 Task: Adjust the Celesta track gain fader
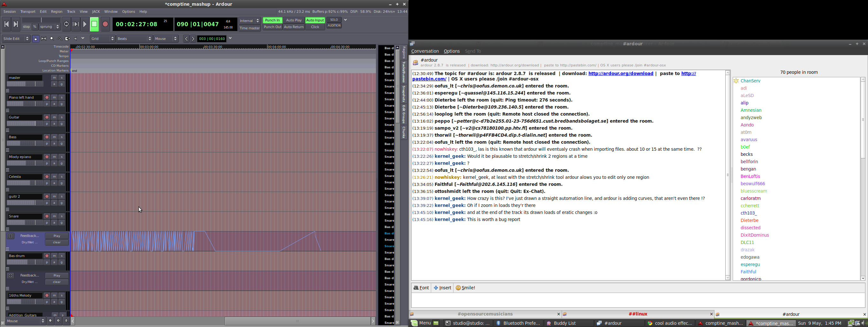[x=25, y=183]
